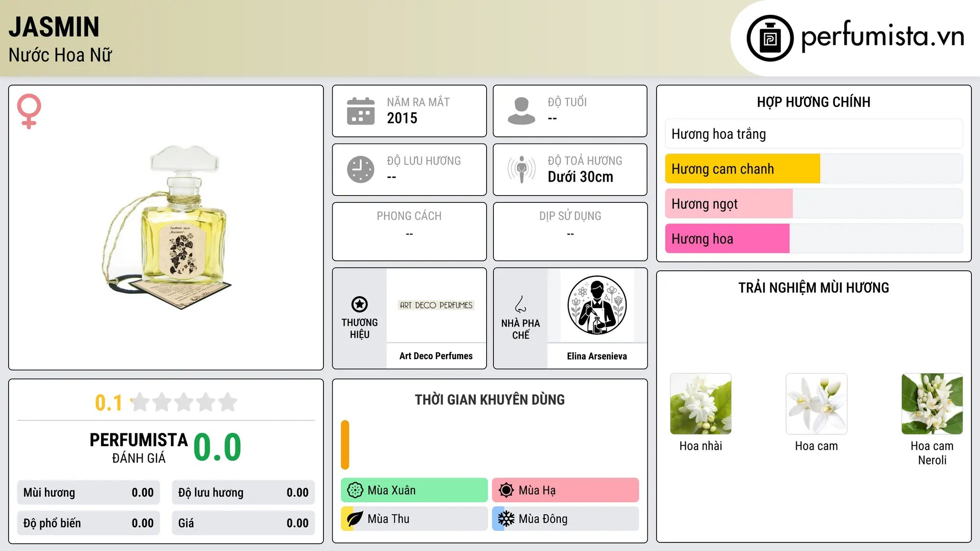
Task: Click the 0.1 user rating value
Action: click(109, 403)
